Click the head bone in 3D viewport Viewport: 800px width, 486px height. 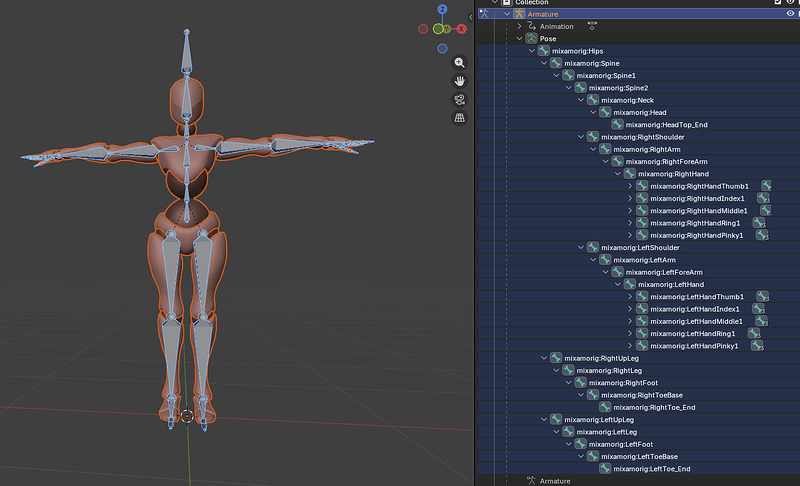[x=187, y=99]
